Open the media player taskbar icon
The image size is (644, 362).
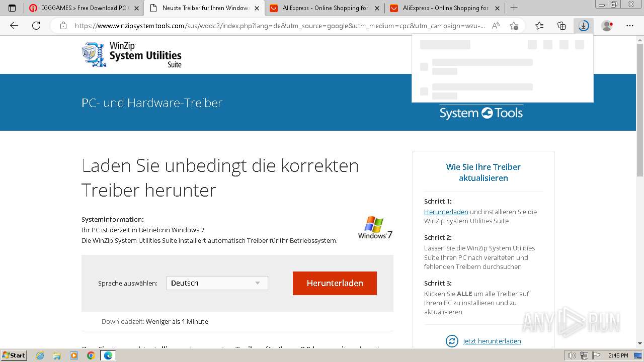click(x=74, y=355)
